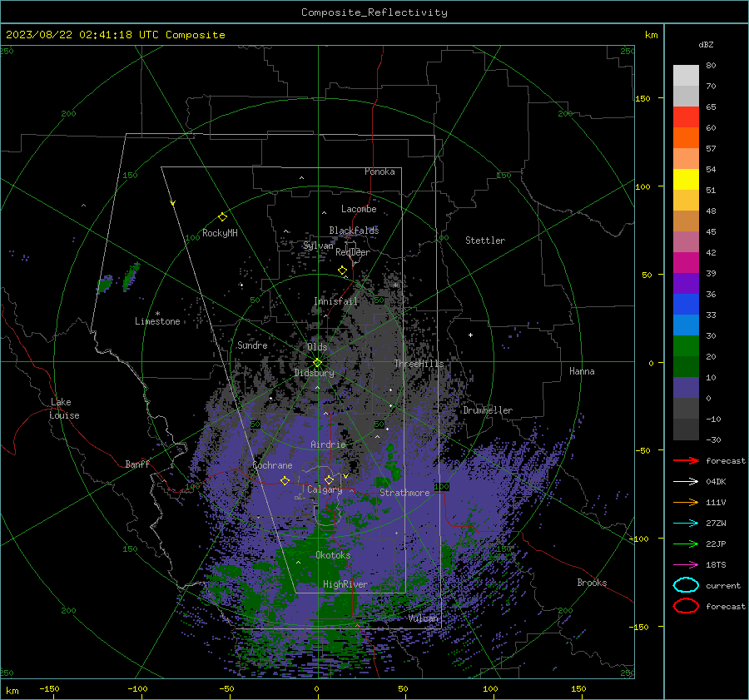The image size is (749, 700).
Task: Select the bright green 20 dBZ color swatch
Action: tap(686, 346)
